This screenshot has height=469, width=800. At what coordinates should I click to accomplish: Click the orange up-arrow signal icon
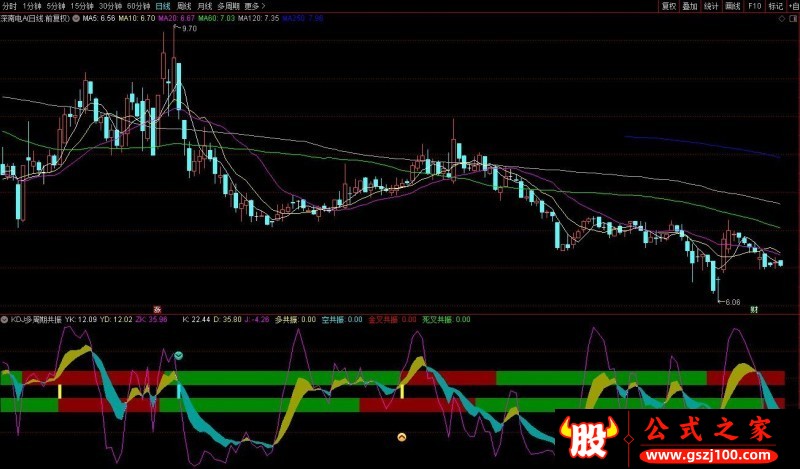(x=402, y=437)
